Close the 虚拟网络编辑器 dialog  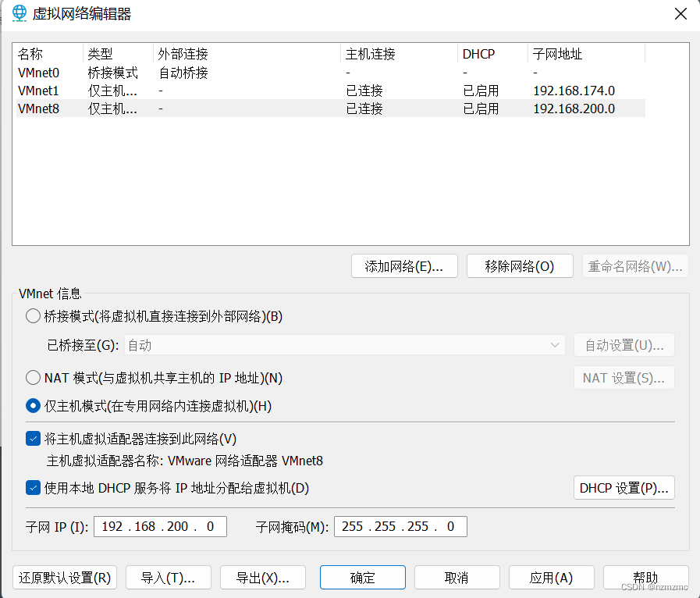click(x=680, y=14)
